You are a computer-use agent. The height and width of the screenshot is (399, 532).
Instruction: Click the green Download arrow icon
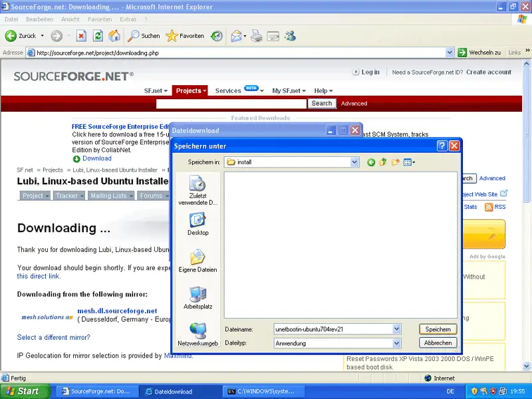tap(76, 159)
